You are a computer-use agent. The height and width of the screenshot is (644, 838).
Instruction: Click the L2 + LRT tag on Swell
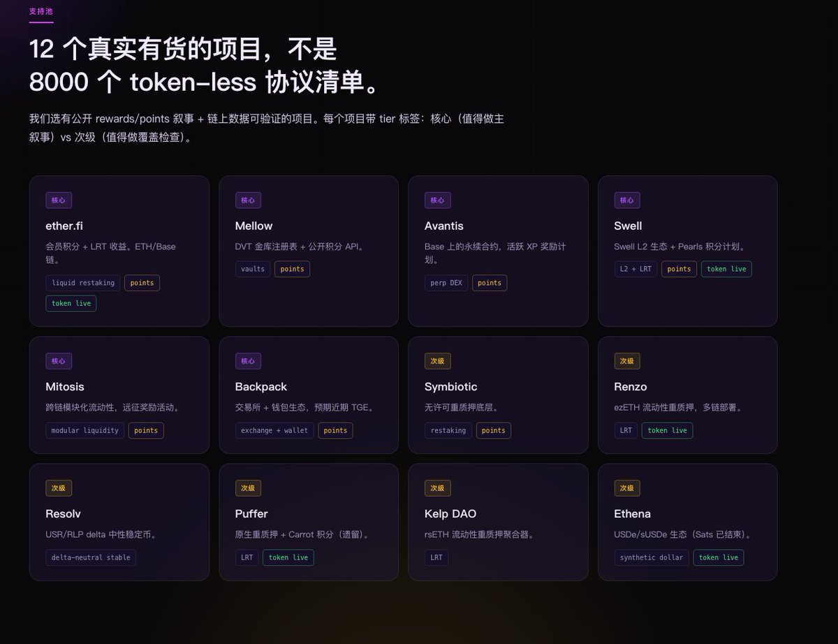coord(635,269)
